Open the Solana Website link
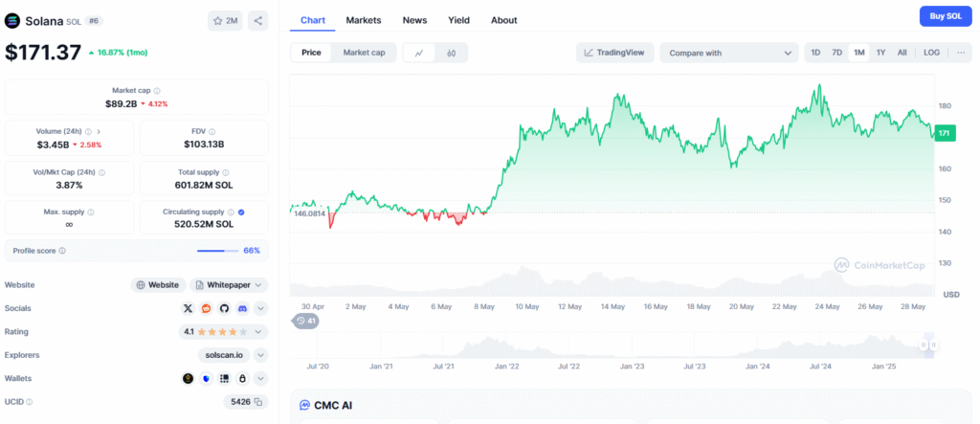This screenshot has height=424, width=980. click(159, 285)
